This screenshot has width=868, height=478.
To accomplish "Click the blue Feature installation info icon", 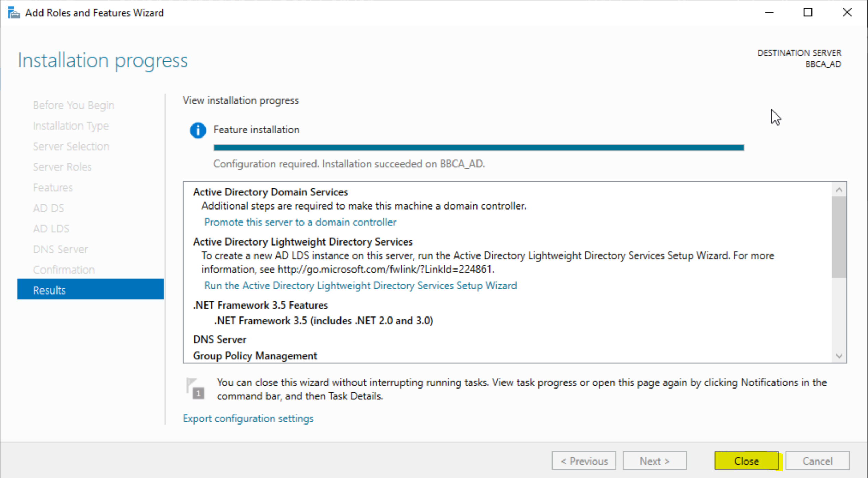I will (198, 130).
